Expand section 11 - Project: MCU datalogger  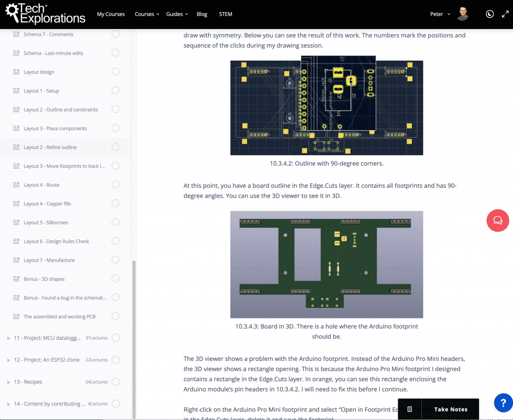[9, 338]
